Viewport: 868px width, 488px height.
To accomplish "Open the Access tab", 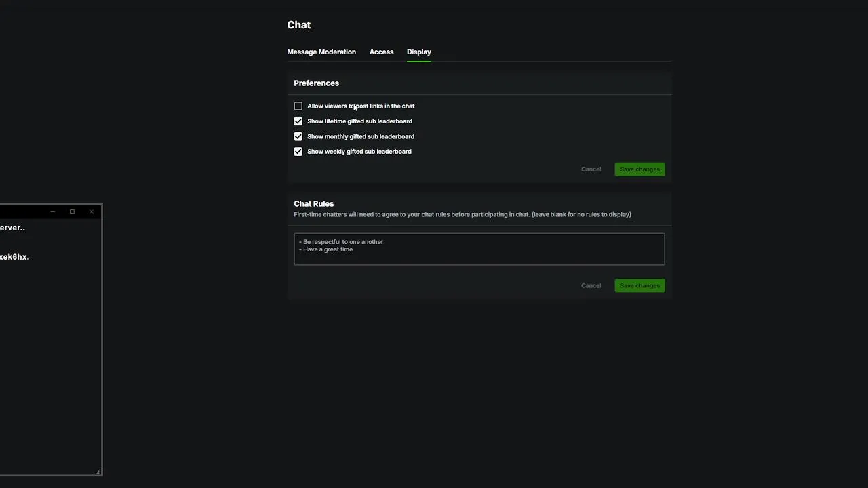I will (x=381, y=52).
